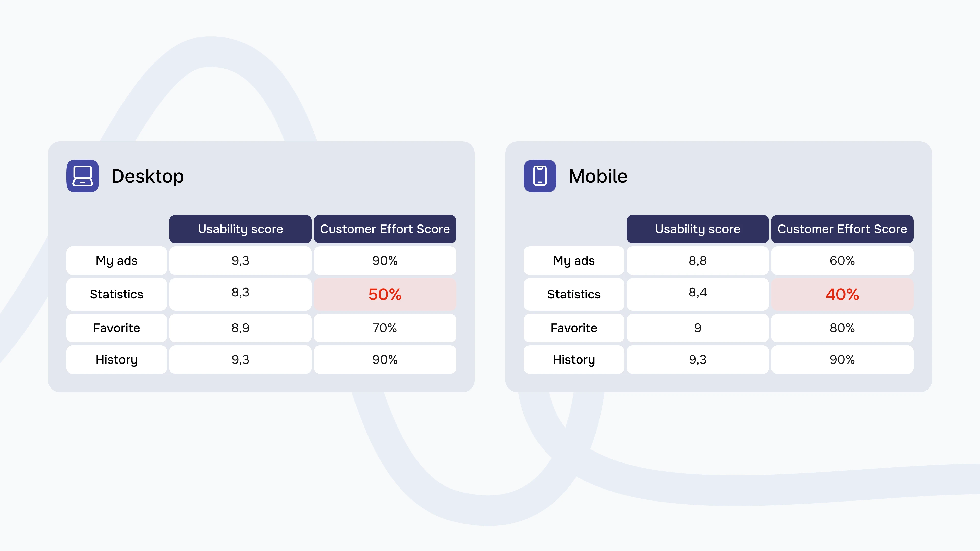Click the Mobile Usability score header
980x551 pixels.
pos(698,229)
